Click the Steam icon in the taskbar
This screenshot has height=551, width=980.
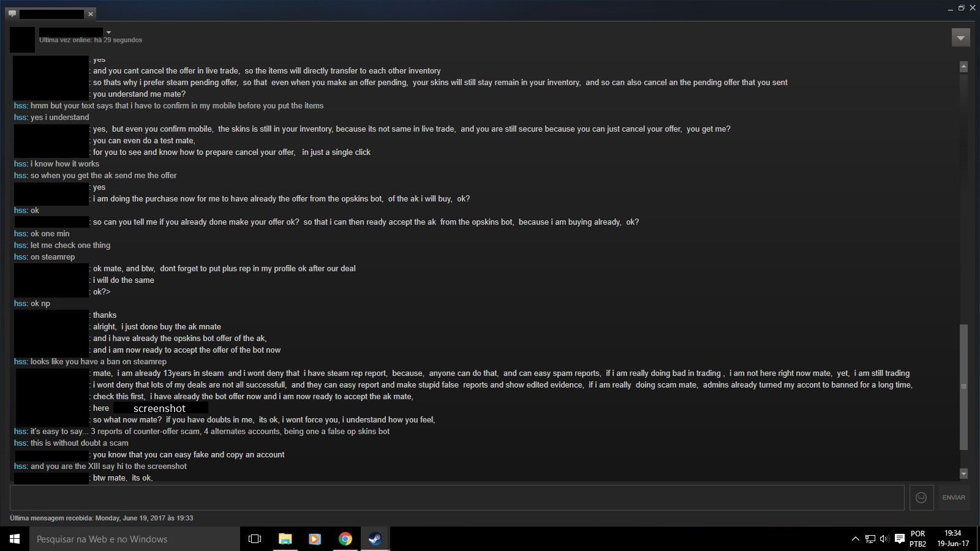[x=375, y=539]
